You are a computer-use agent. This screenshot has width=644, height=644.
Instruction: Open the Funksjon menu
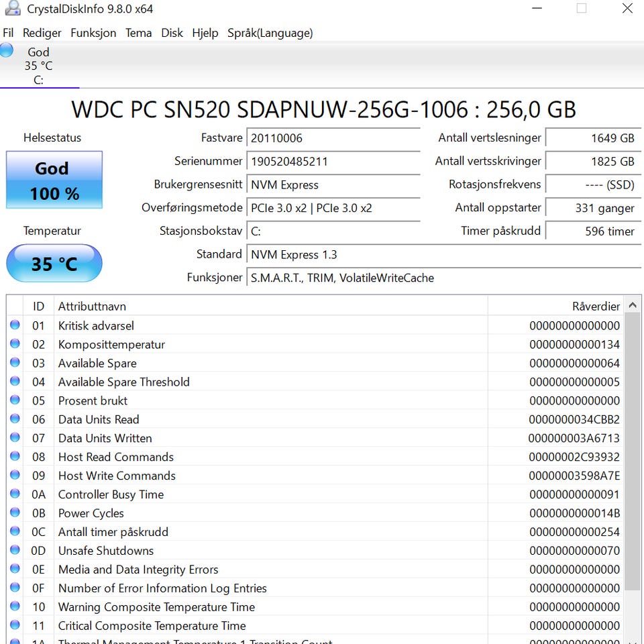(93, 33)
